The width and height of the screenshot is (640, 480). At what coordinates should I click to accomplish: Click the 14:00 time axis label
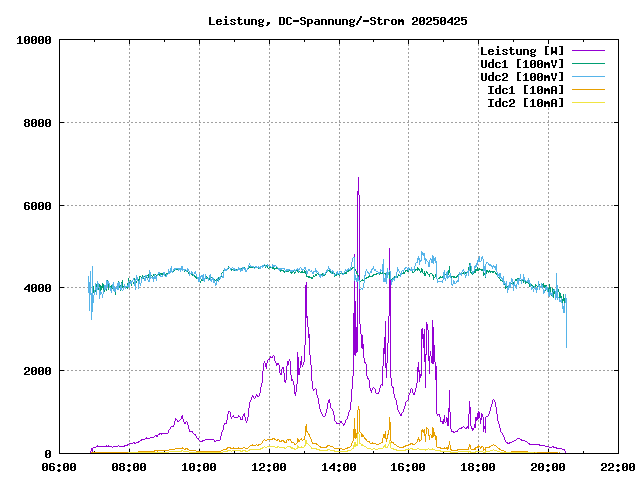pos(338,467)
